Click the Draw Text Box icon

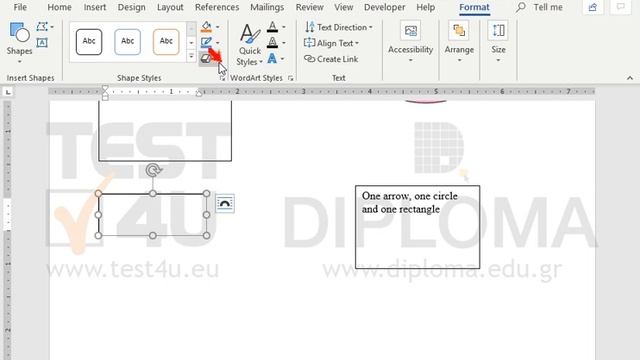(x=42, y=42)
